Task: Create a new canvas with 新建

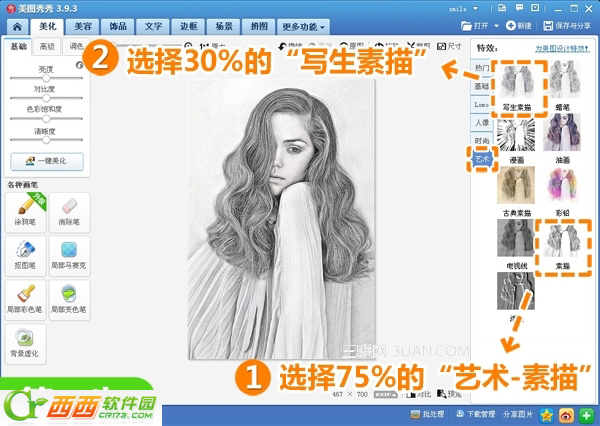Action: (519, 26)
